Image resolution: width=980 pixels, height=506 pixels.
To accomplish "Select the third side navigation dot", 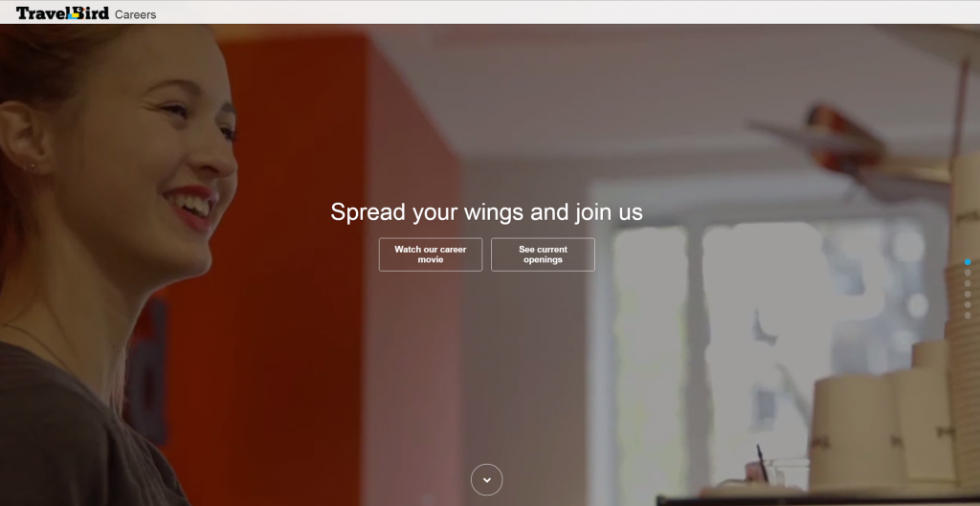I will tap(968, 283).
